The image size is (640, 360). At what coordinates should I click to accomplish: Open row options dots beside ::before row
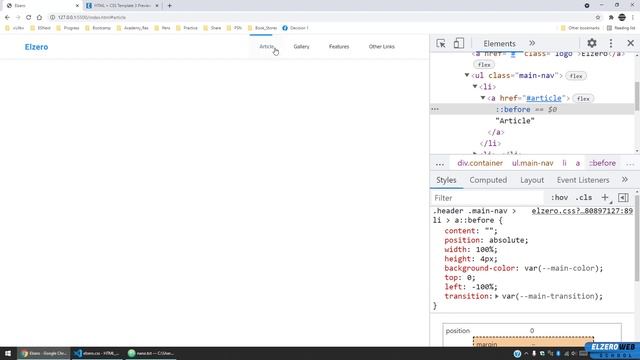pyautogui.click(x=435, y=109)
